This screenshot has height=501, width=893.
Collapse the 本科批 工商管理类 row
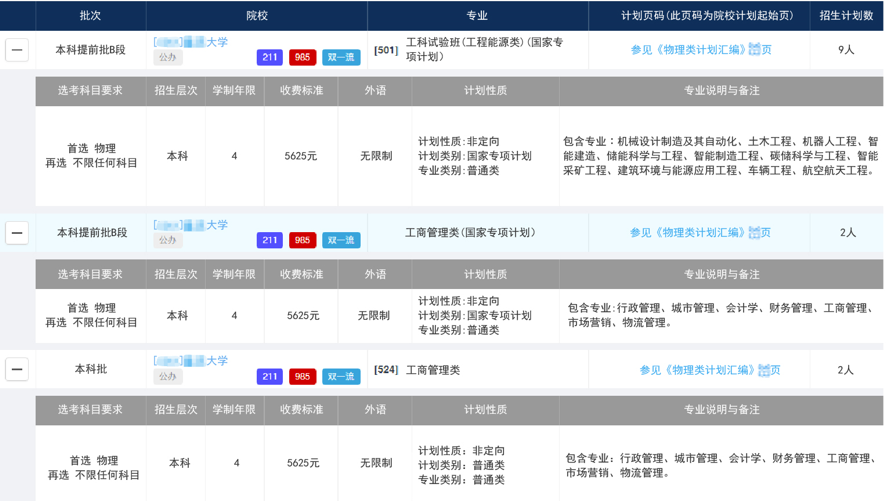point(17,369)
